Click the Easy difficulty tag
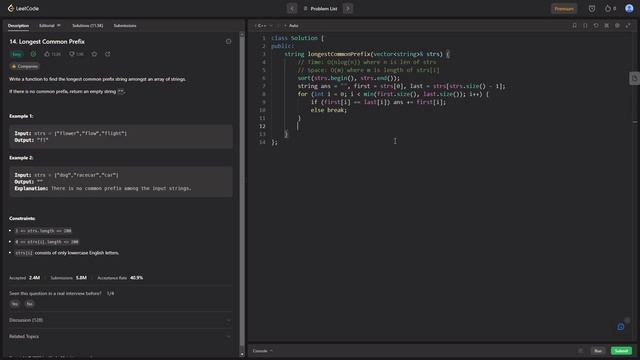The height and width of the screenshot is (360, 640). (x=16, y=54)
